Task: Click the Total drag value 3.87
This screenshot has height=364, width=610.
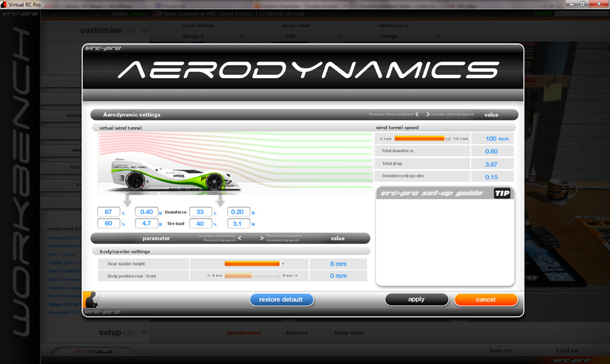Action: 491,164
